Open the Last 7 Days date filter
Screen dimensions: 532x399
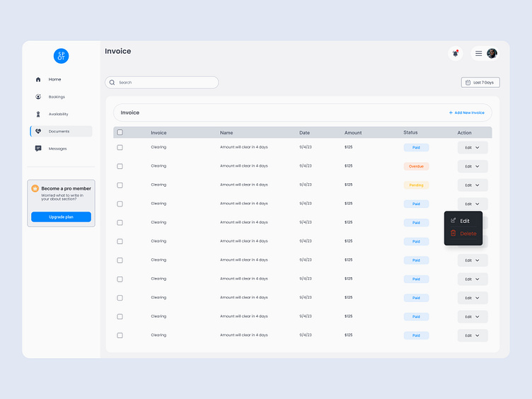click(480, 83)
